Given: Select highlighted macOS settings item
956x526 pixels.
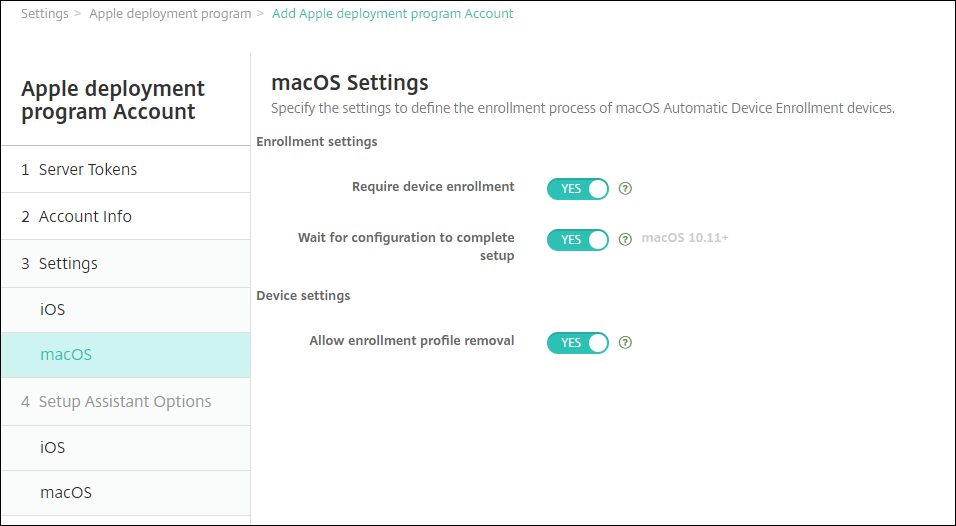Looking at the screenshot, I should [x=66, y=355].
